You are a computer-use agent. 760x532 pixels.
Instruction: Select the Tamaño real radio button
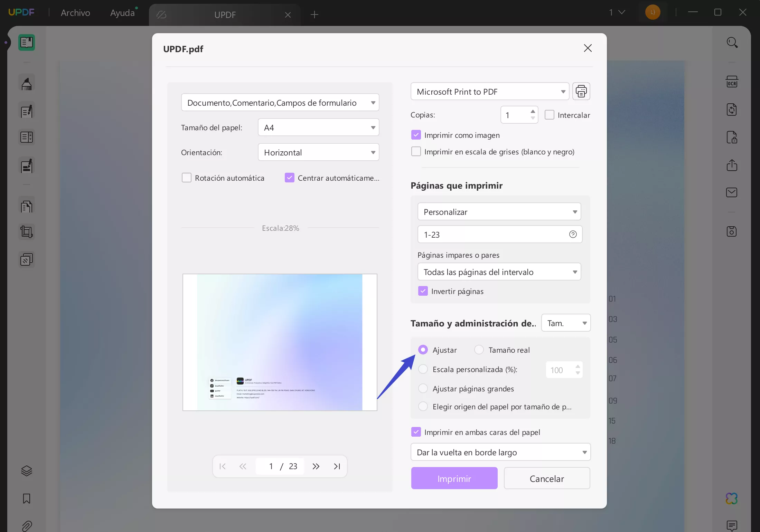click(x=479, y=350)
